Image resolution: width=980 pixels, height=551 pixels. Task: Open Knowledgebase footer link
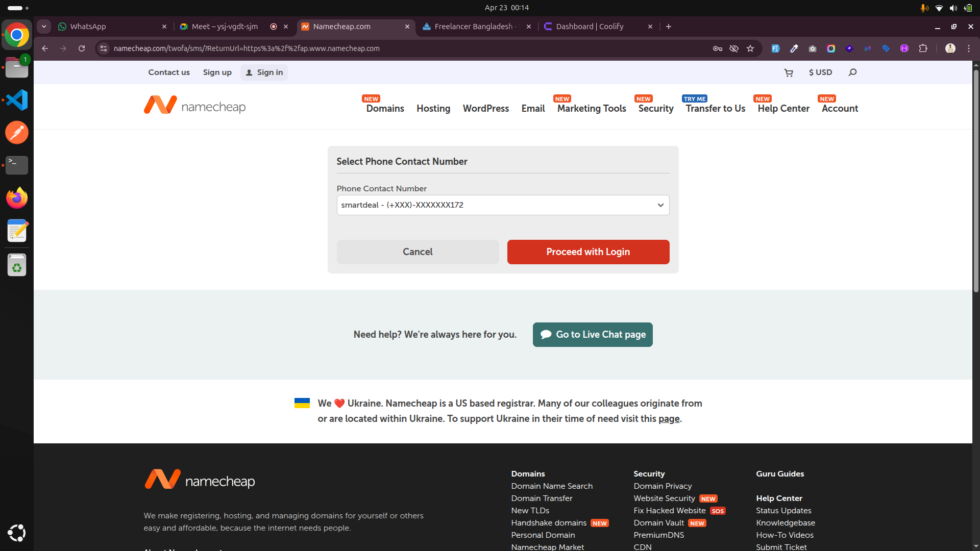coord(786,523)
